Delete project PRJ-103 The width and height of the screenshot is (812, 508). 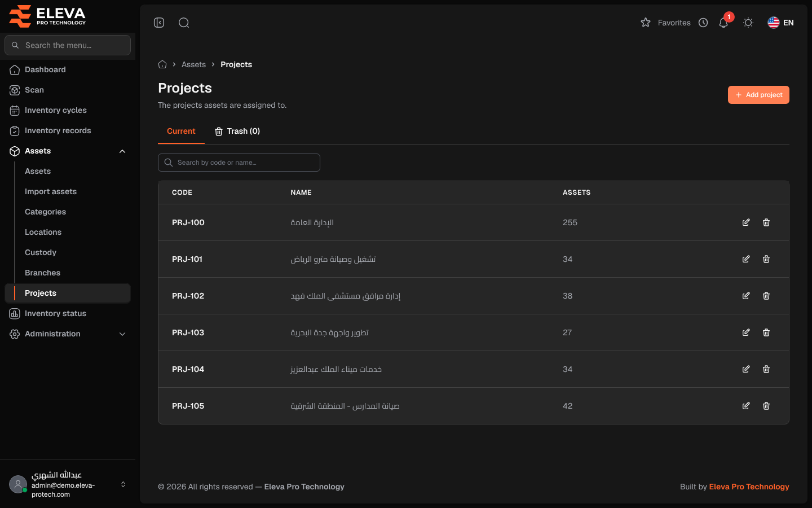pos(766,332)
